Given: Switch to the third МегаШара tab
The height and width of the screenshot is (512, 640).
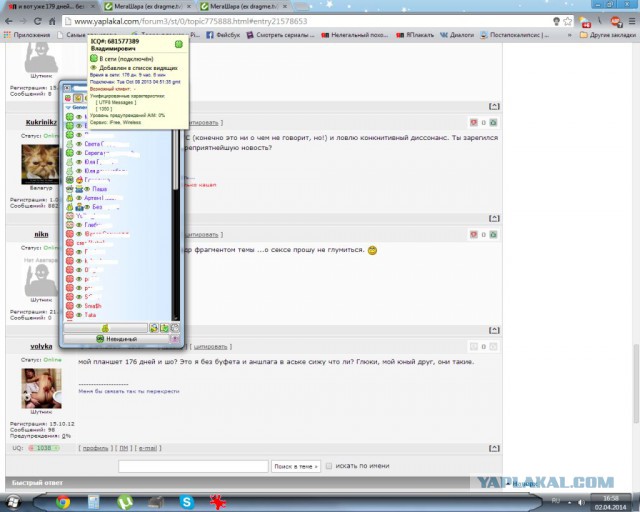Looking at the screenshot, I should point(244,7).
